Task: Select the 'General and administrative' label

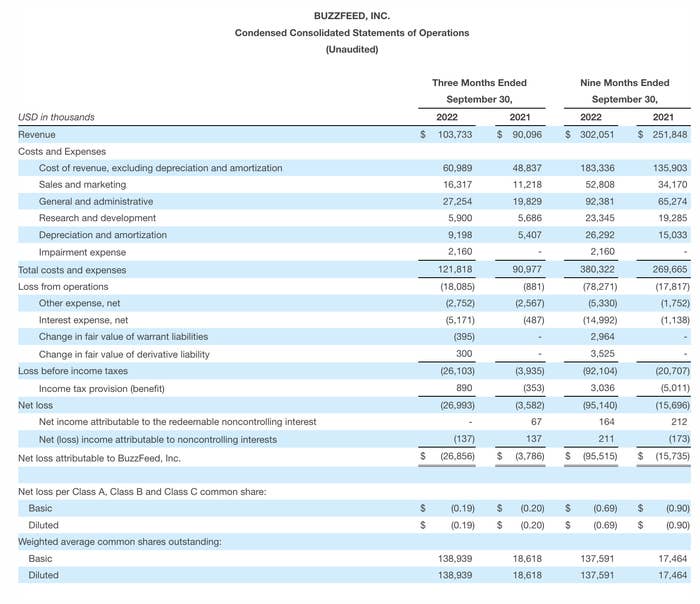Action: [96, 201]
